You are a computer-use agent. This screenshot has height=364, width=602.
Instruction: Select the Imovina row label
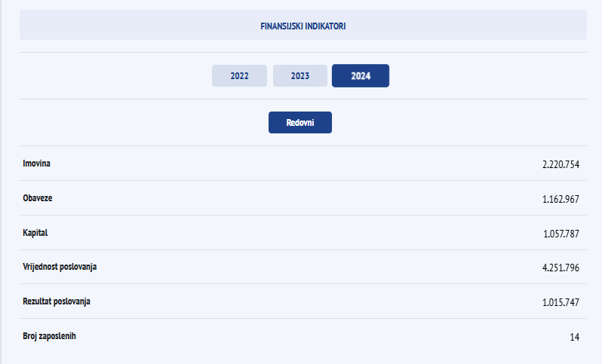(x=37, y=163)
